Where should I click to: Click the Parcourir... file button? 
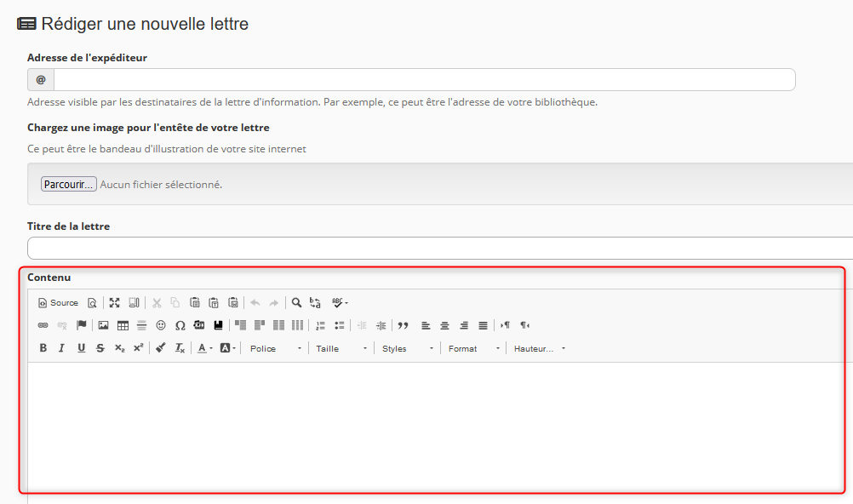click(x=68, y=184)
